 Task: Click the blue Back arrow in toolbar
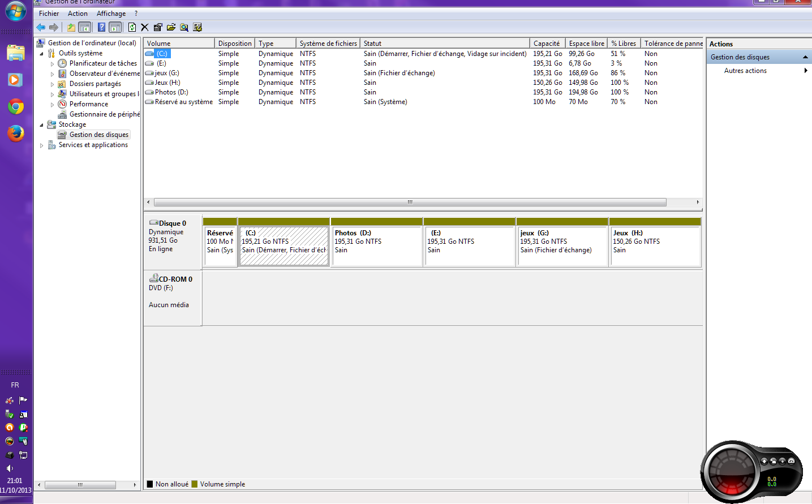pos(41,27)
